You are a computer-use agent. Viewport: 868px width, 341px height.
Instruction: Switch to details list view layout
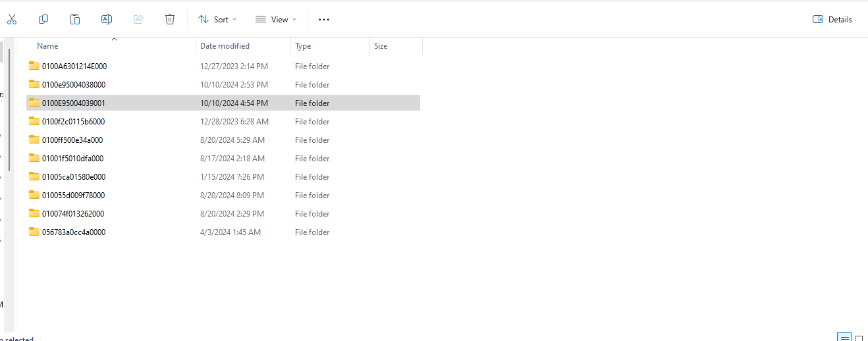[x=844, y=337]
